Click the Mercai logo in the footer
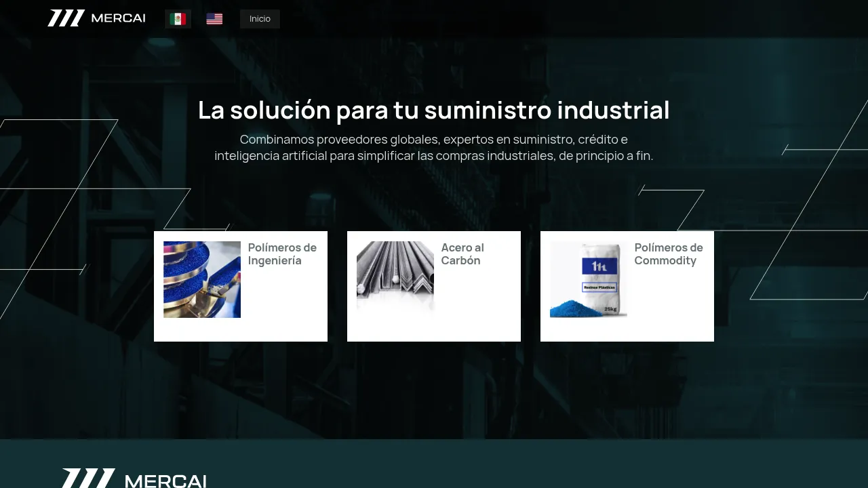 coord(134,479)
